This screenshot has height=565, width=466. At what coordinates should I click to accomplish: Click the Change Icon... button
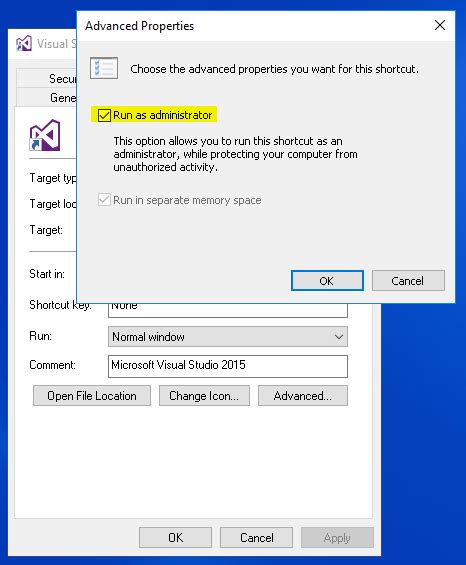[204, 396]
